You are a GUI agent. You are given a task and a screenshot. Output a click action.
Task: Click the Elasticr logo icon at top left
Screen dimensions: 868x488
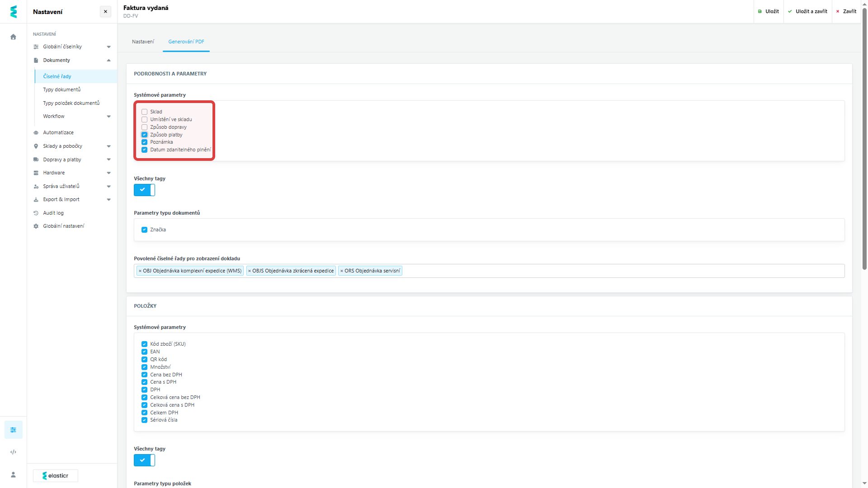pyautogui.click(x=13, y=12)
